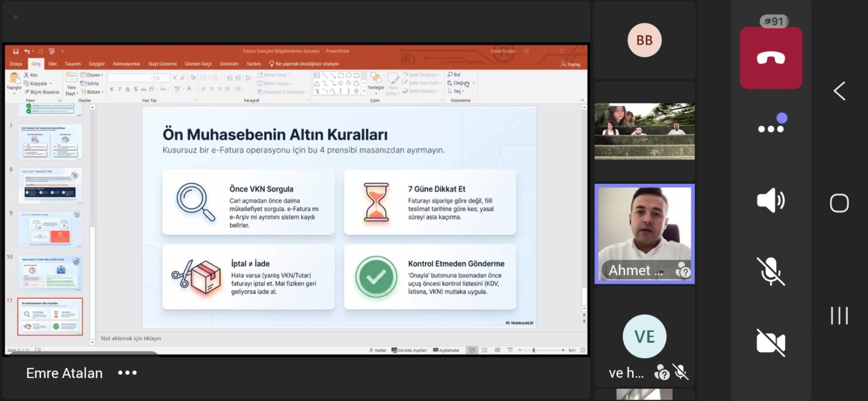Select the oval shape in gallery
The image size is (868, 401).
tap(349, 75)
